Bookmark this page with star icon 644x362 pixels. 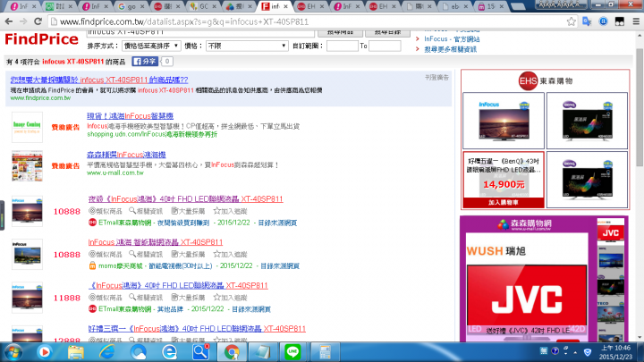click(571, 21)
